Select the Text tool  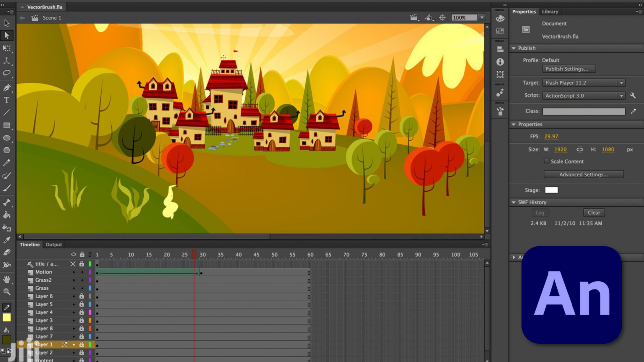point(7,100)
